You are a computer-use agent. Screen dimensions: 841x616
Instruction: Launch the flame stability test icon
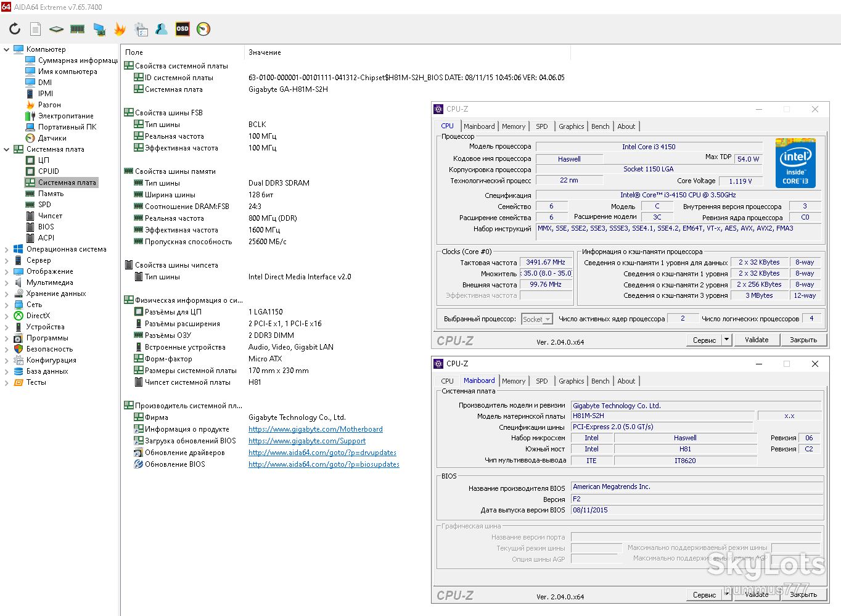click(x=120, y=29)
